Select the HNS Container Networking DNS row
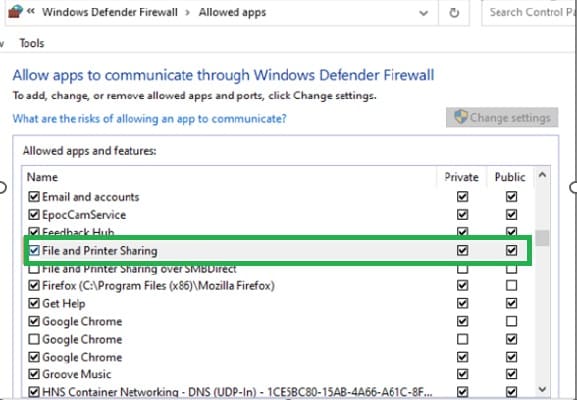577x400 pixels. tap(237, 392)
